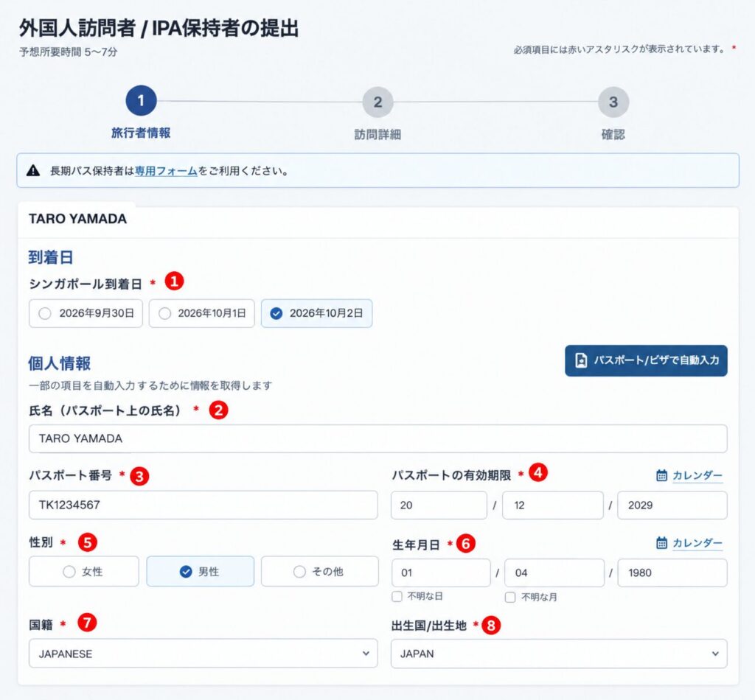Click calendar icon beside passport expiry date
This screenshot has height=700, width=755.
click(661, 475)
